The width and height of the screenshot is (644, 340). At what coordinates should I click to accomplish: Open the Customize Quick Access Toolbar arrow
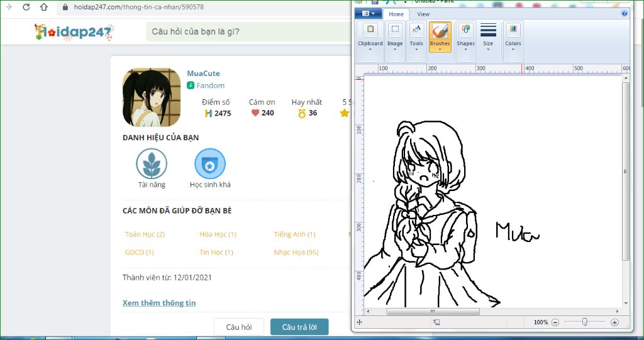click(x=406, y=2)
